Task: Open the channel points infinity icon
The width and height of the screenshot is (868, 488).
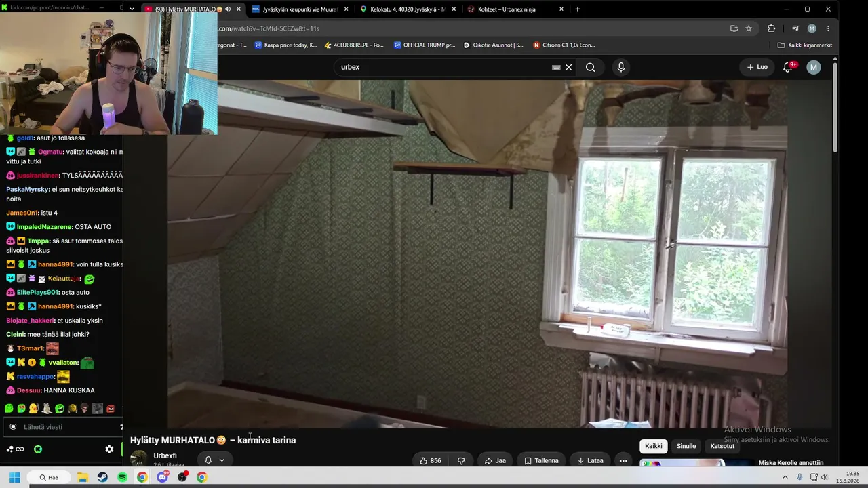Action: pos(15,449)
